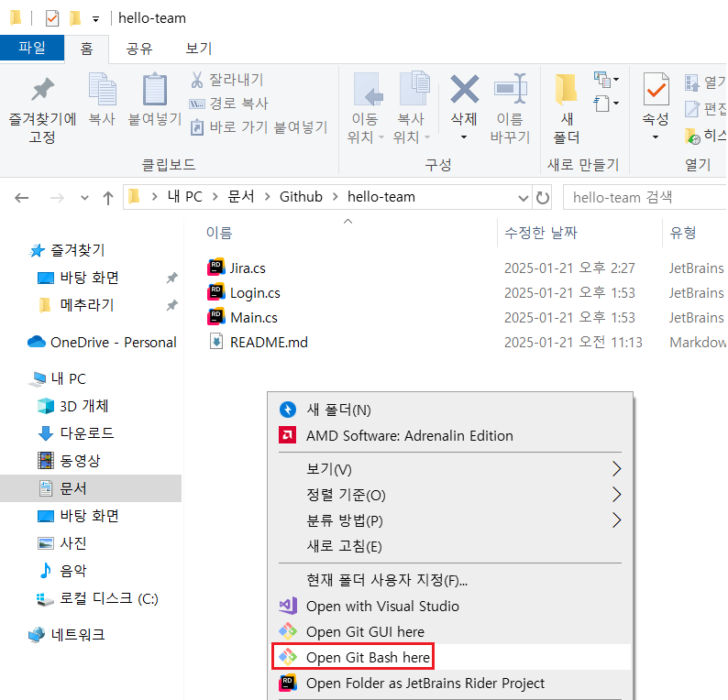Sort by Date modified (수정한 날짜) header
Viewport: 728px width, 700px height.
[540, 233]
